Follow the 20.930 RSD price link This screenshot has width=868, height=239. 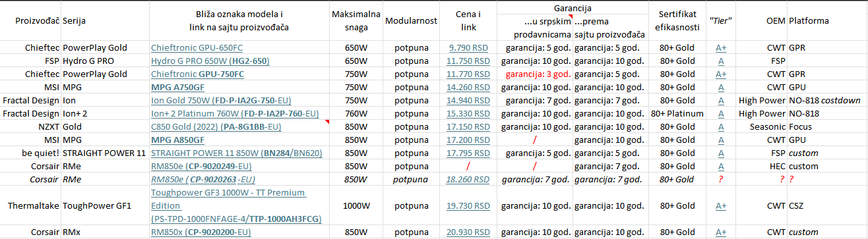pos(468,232)
